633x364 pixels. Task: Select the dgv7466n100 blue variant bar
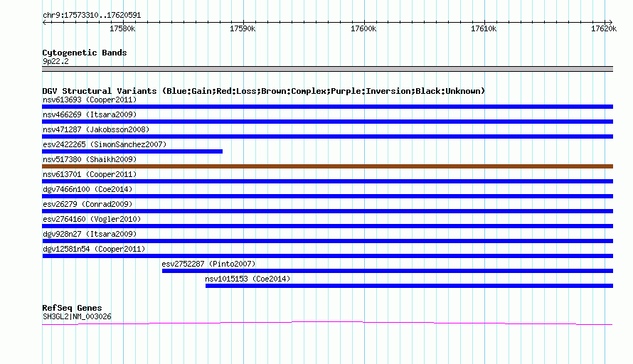pos(327,196)
